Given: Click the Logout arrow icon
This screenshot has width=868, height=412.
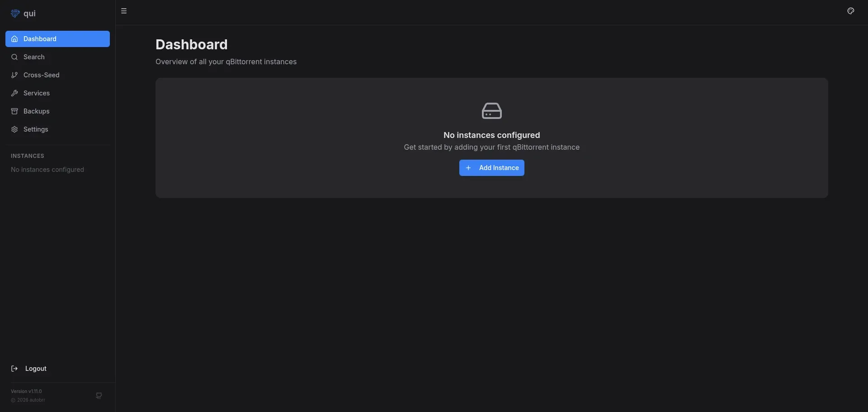Looking at the screenshot, I should click(14, 369).
